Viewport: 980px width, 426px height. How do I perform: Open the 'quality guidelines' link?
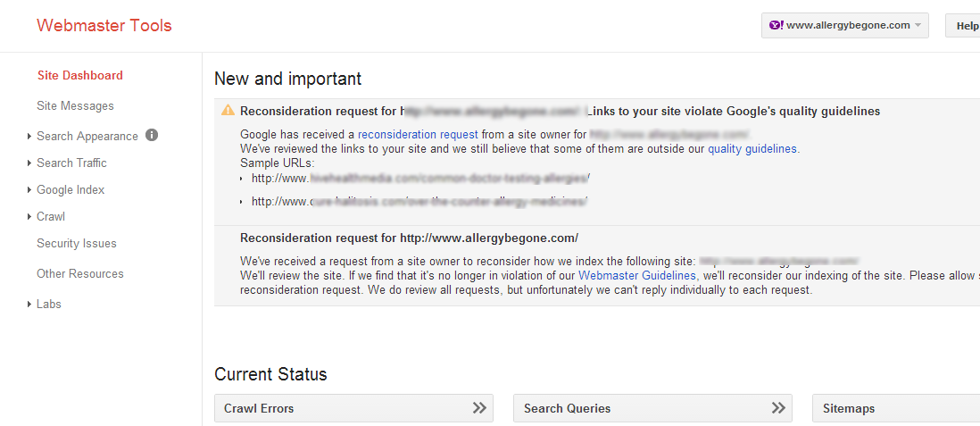(752, 149)
